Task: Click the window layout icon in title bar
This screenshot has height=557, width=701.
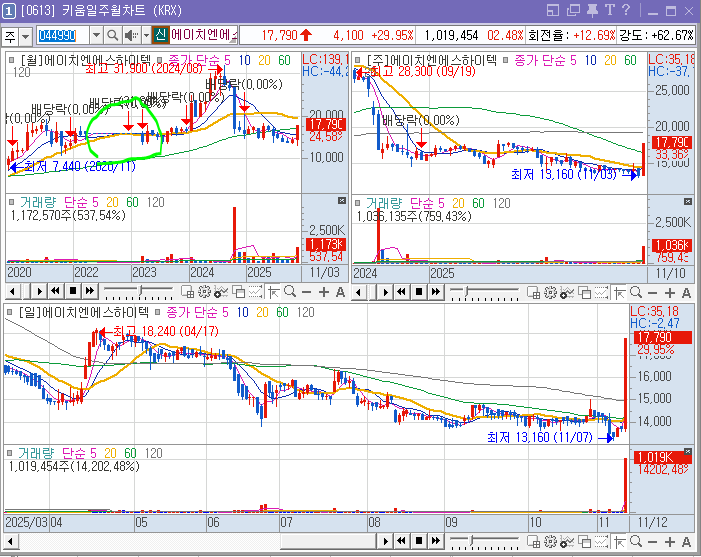Action: coord(553,10)
